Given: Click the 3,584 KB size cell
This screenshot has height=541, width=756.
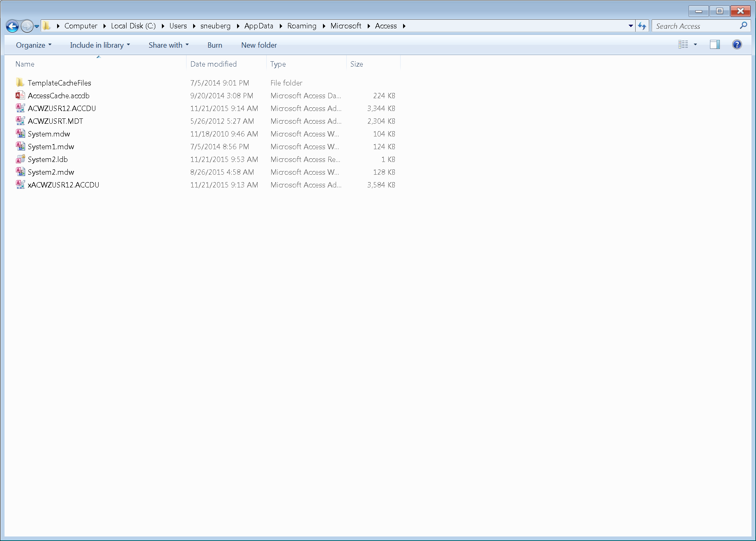Looking at the screenshot, I should [x=381, y=185].
